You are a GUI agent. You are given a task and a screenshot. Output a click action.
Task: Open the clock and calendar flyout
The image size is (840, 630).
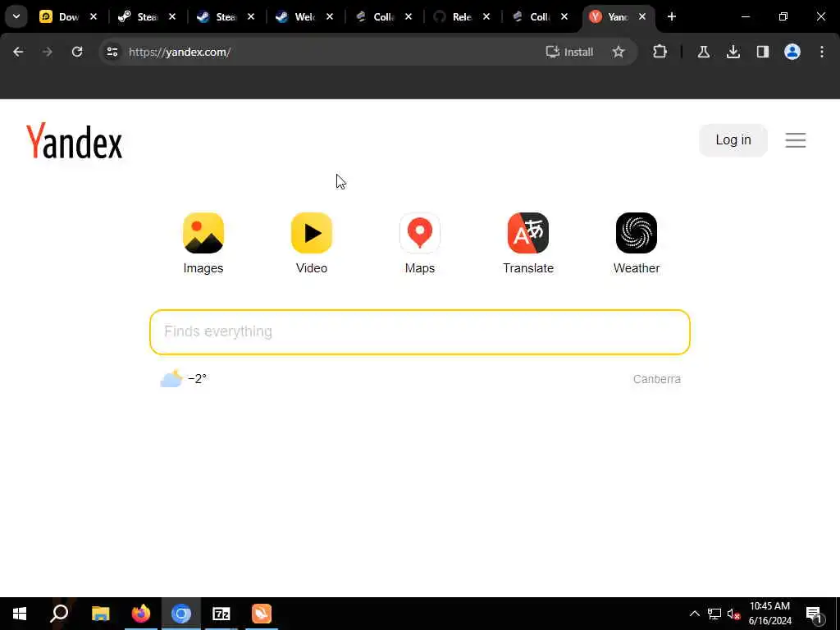coord(769,614)
